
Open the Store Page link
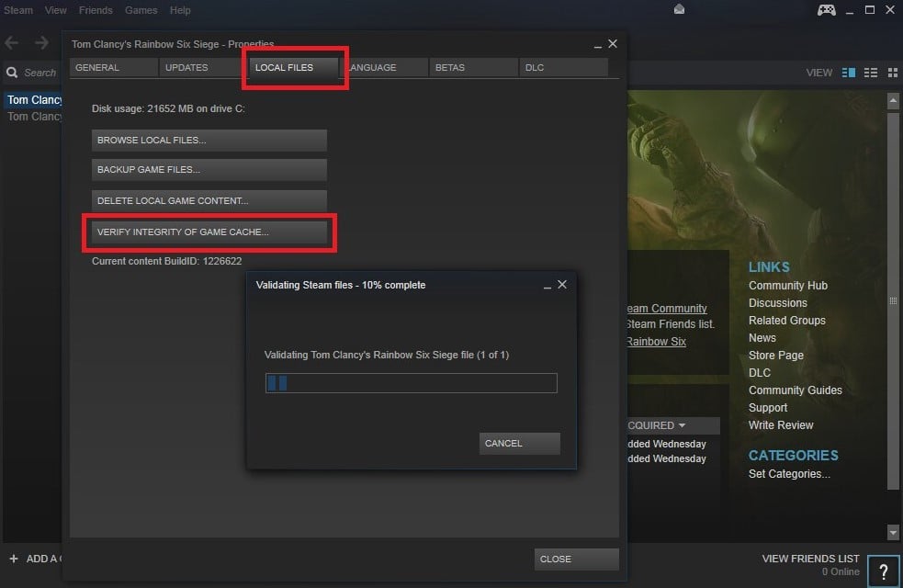pyautogui.click(x=775, y=356)
